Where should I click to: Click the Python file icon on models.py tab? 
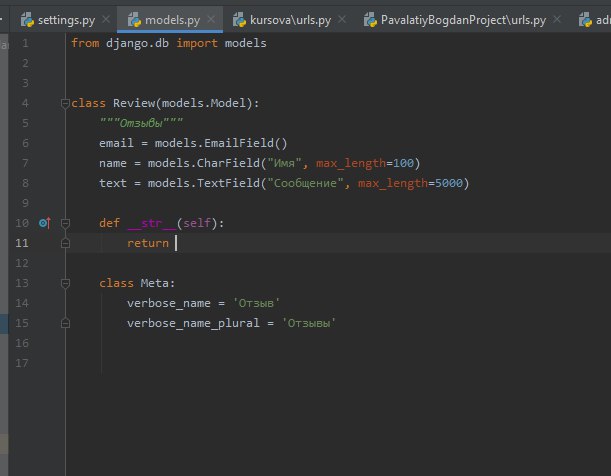coord(134,19)
